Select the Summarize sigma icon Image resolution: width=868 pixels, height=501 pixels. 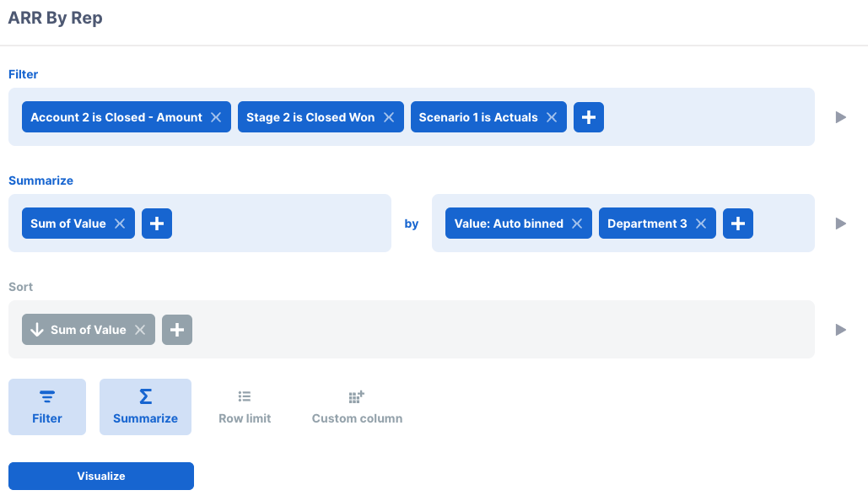pos(145,407)
